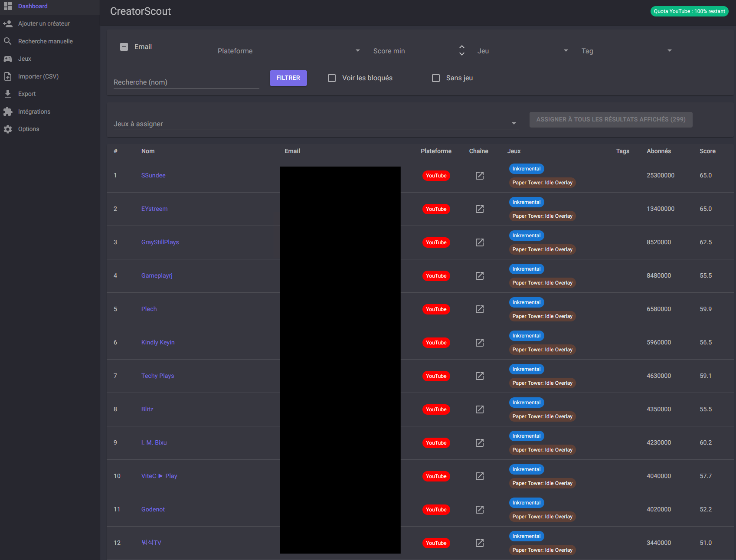
Task: Open the Dashboard sidebar icon
Action: pyautogui.click(x=8, y=6)
